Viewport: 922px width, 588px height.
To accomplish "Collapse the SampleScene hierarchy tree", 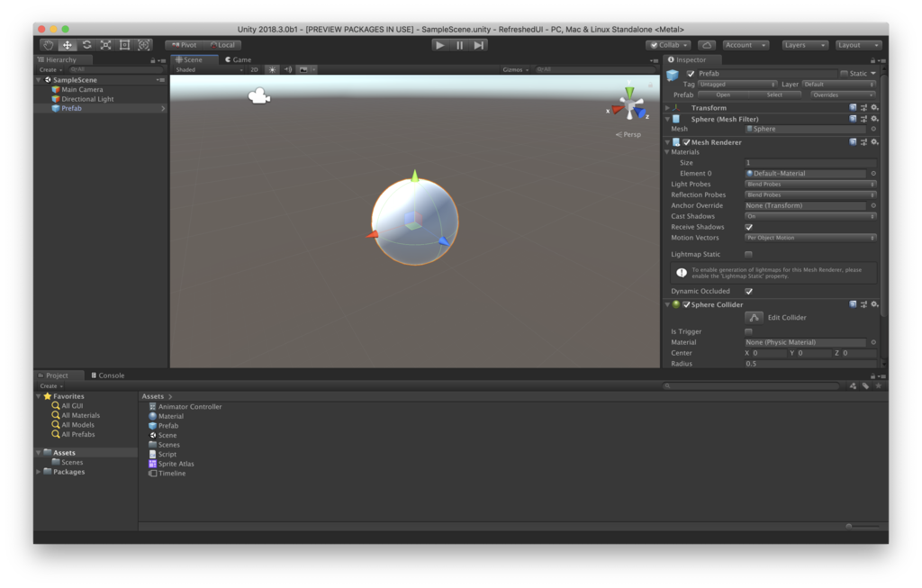I will click(x=39, y=80).
